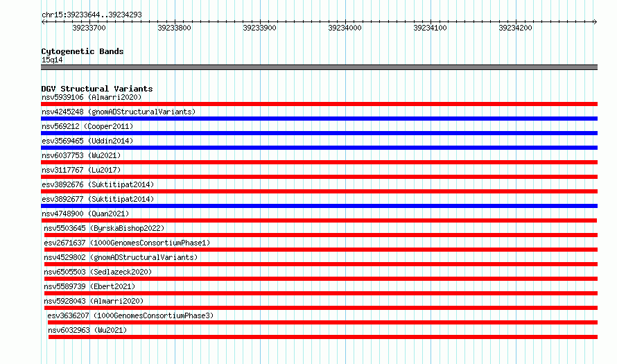Select the nsv3117767 (Lu2017) label
This screenshot has width=617, height=364.
coord(81,170)
